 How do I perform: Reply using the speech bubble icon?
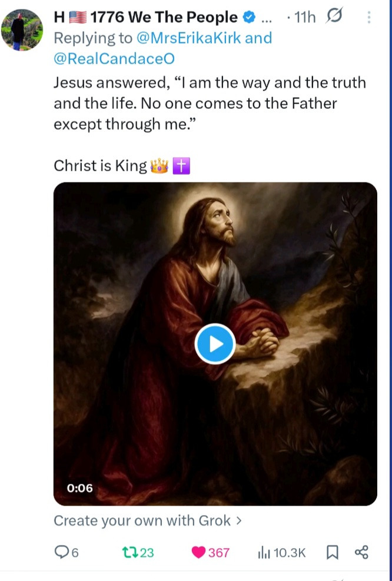point(61,552)
